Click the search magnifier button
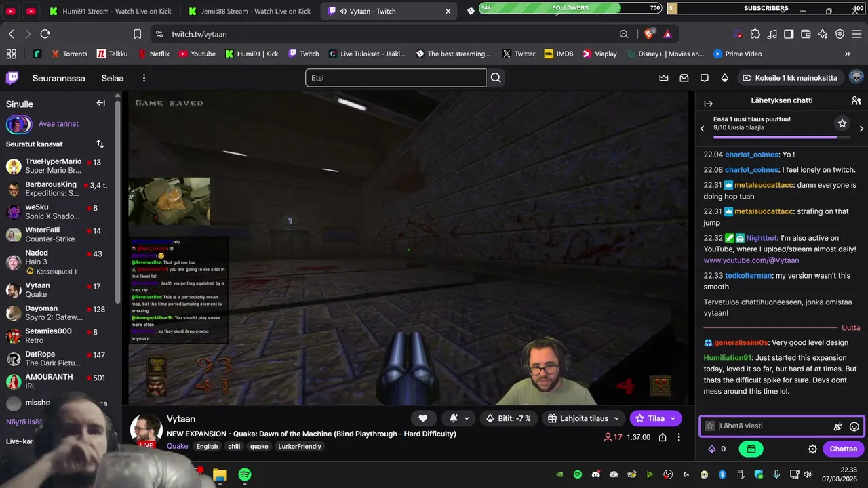This screenshot has width=868, height=488. (496, 78)
